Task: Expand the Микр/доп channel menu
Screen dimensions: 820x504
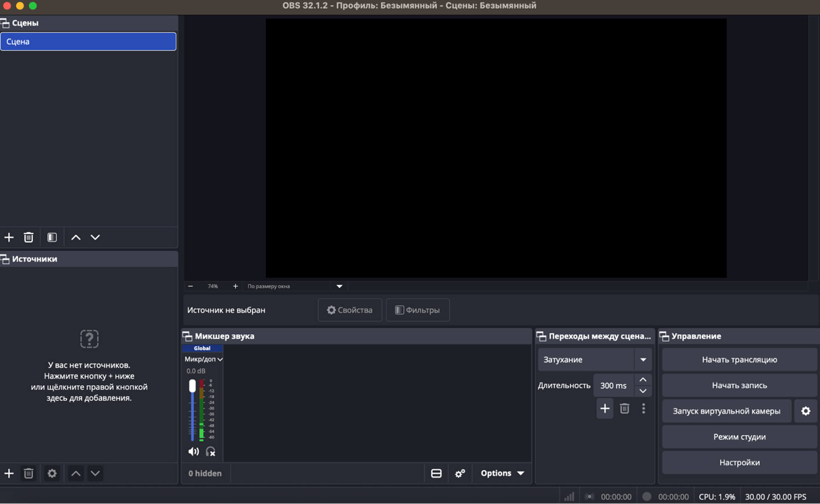Action: [x=204, y=359]
